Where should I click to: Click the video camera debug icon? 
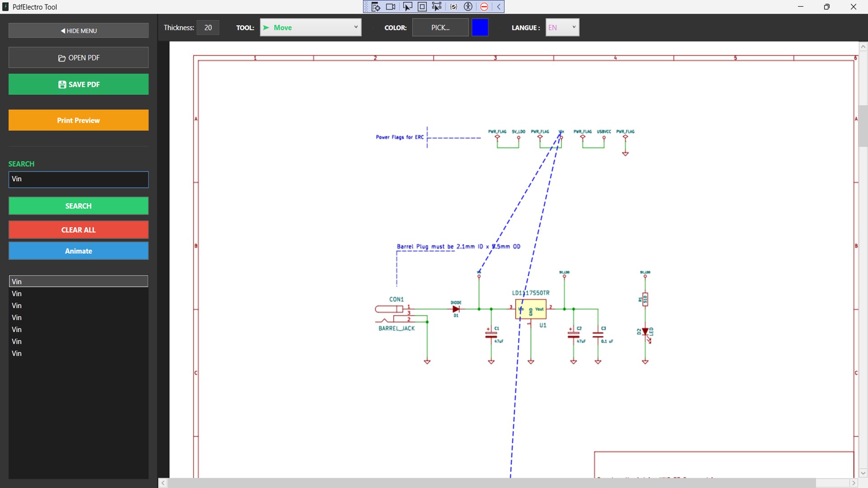(391, 7)
